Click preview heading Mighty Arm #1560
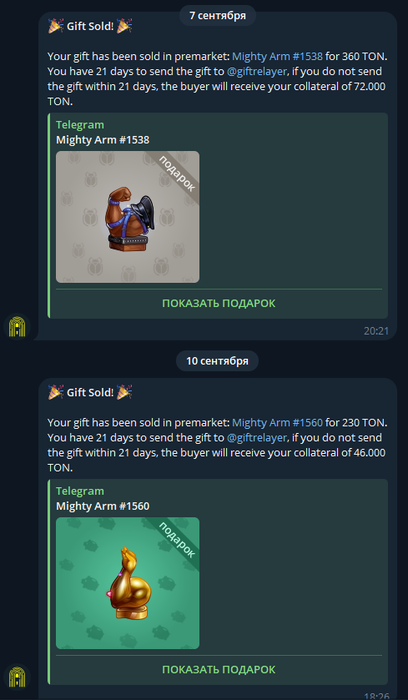The image size is (408, 700). [103, 506]
